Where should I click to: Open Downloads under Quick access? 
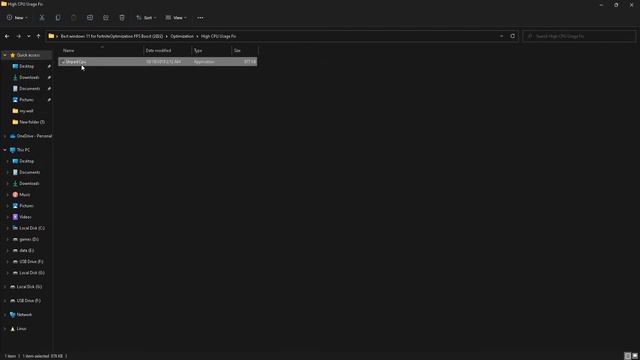(29, 77)
